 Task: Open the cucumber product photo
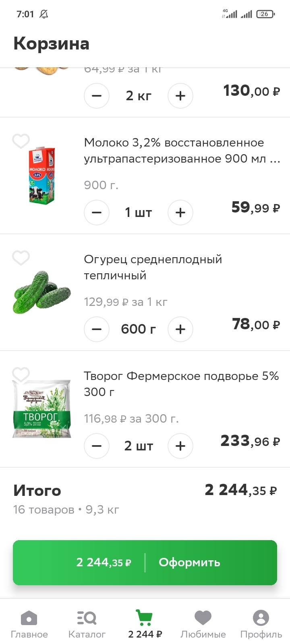pyautogui.click(x=42, y=293)
